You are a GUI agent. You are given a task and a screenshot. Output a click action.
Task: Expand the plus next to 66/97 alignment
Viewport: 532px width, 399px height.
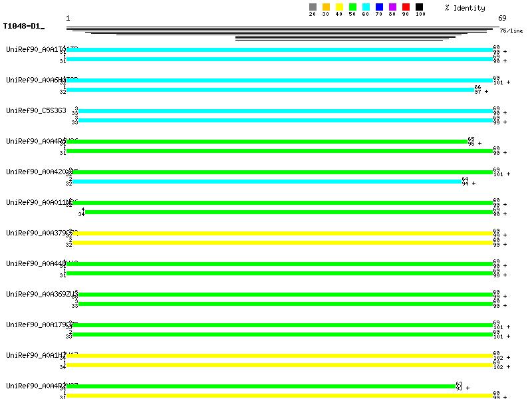point(486,92)
